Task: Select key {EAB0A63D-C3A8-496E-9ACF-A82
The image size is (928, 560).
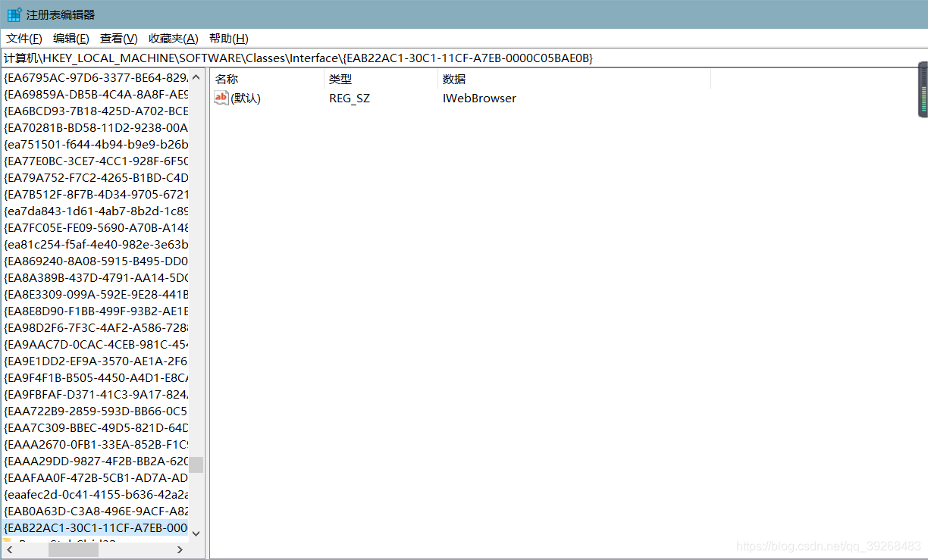Action: click(x=96, y=511)
